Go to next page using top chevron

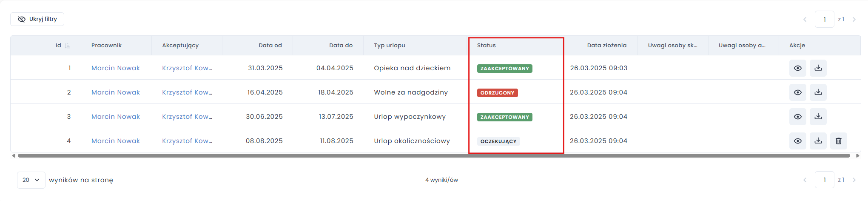pyautogui.click(x=854, y=20)
